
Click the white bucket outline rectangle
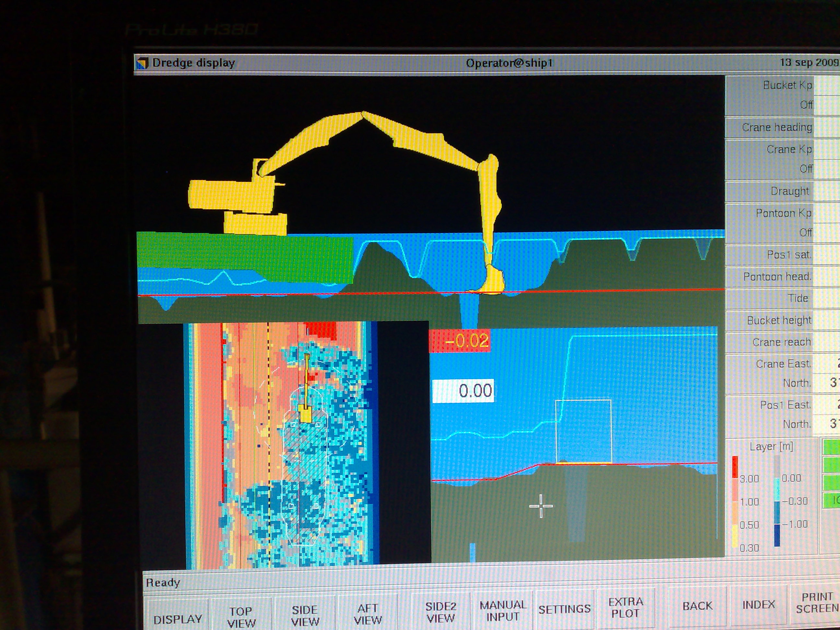[583, 431]
